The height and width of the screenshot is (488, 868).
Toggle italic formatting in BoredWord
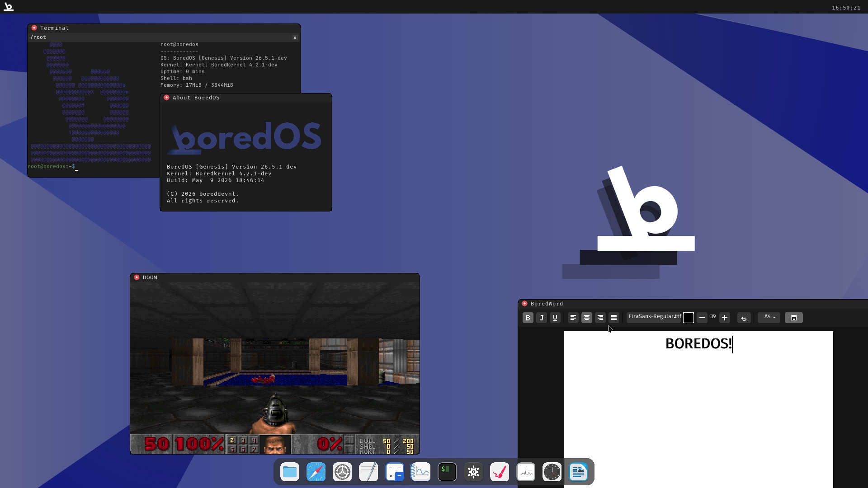(541, 318)
